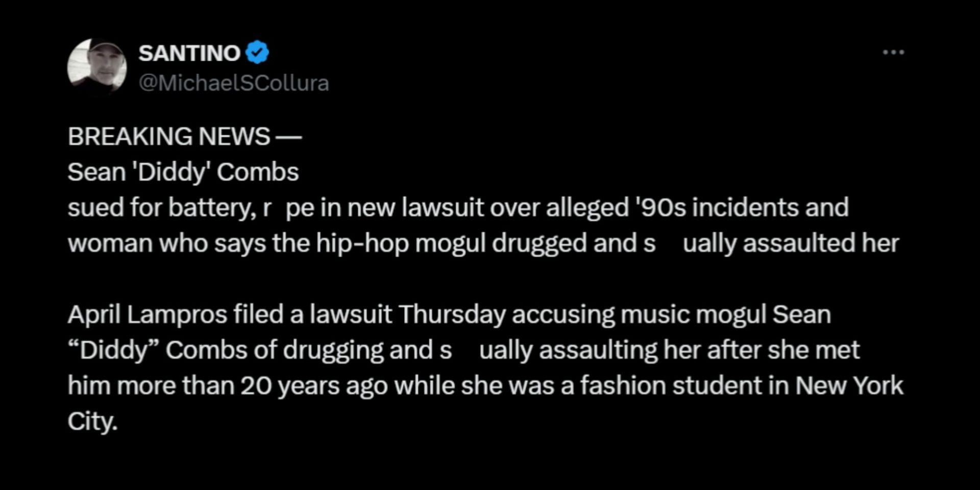Click the words 'accusing music mogul Sean'
Image resolution: width=980 pixels, height=490 pixels.
(x=671, y=314)
